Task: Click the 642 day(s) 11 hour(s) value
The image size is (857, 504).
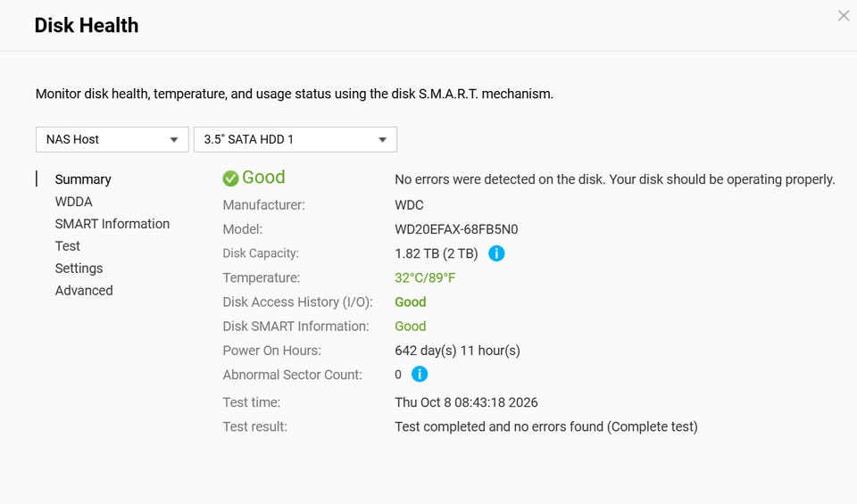Action: coord(457,351)
